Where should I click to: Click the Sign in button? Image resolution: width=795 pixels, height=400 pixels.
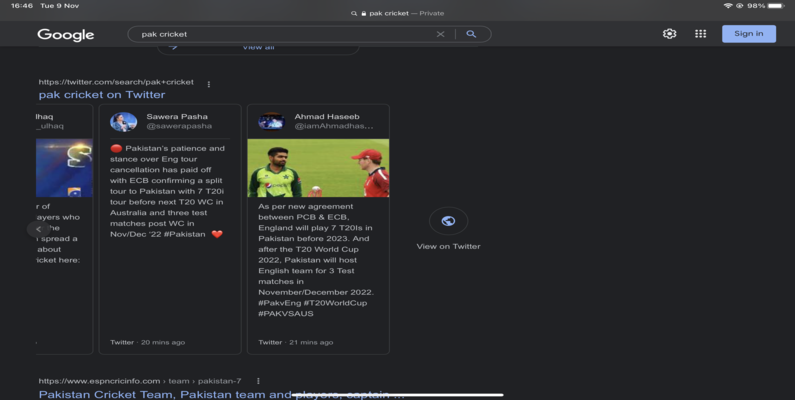point(748,33)
